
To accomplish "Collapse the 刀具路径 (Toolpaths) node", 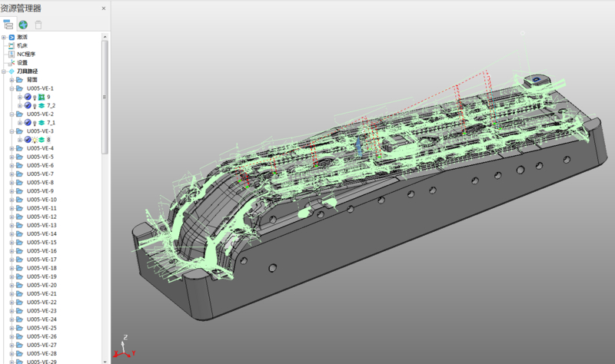I will [x=4, y=71].
